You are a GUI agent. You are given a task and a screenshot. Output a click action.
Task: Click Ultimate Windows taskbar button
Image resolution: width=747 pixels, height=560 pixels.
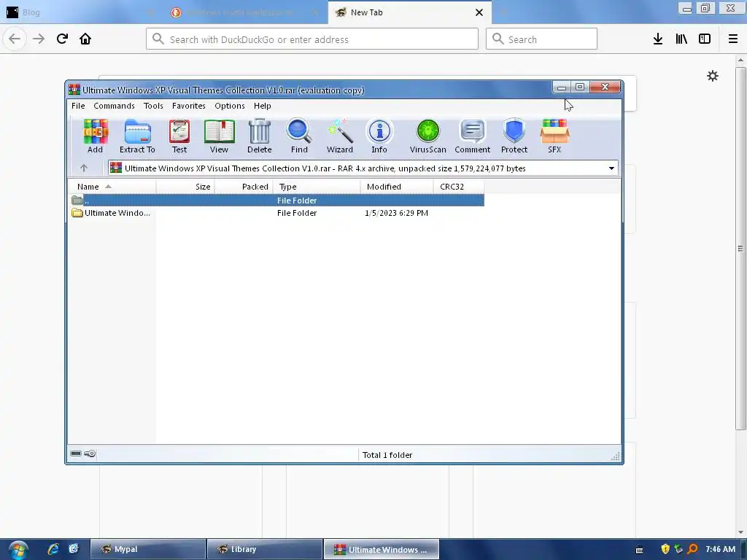[x=381, y=549]
